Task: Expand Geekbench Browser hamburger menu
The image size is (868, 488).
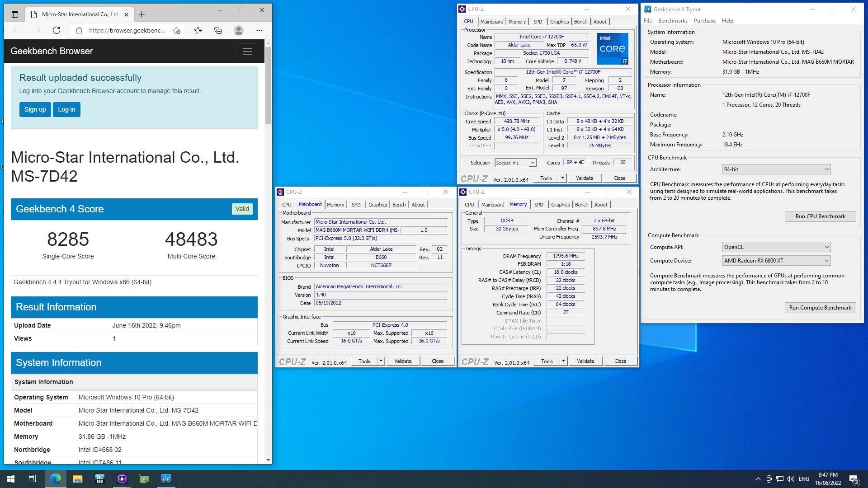Action: [x=247, y=52]
